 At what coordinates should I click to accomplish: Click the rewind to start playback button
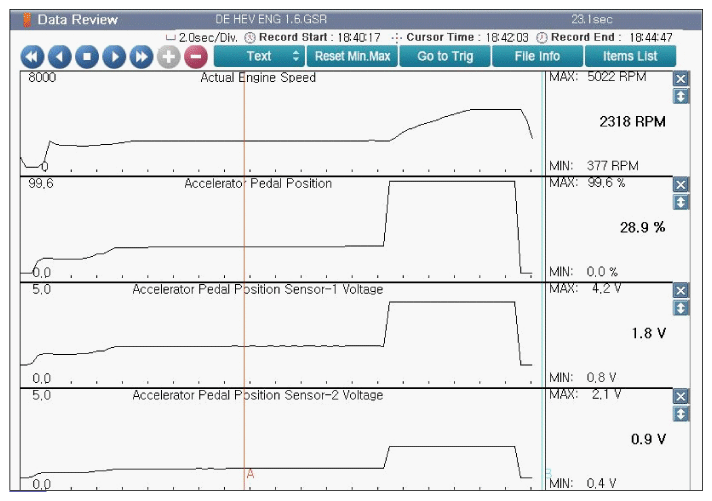33,57
